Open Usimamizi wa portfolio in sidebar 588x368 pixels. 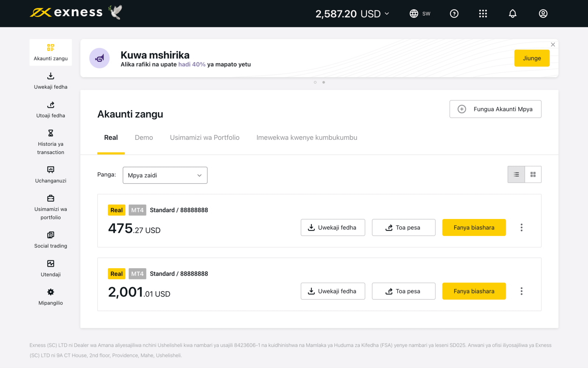(51, 208)
